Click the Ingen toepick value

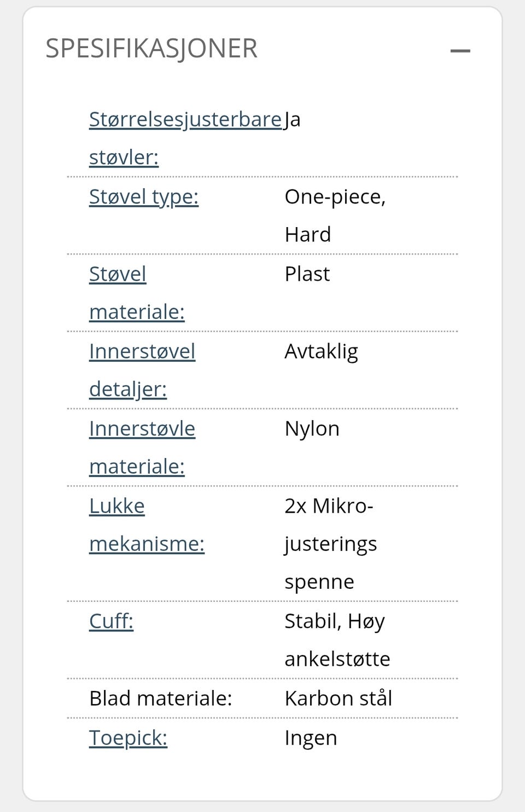[311, 738]
